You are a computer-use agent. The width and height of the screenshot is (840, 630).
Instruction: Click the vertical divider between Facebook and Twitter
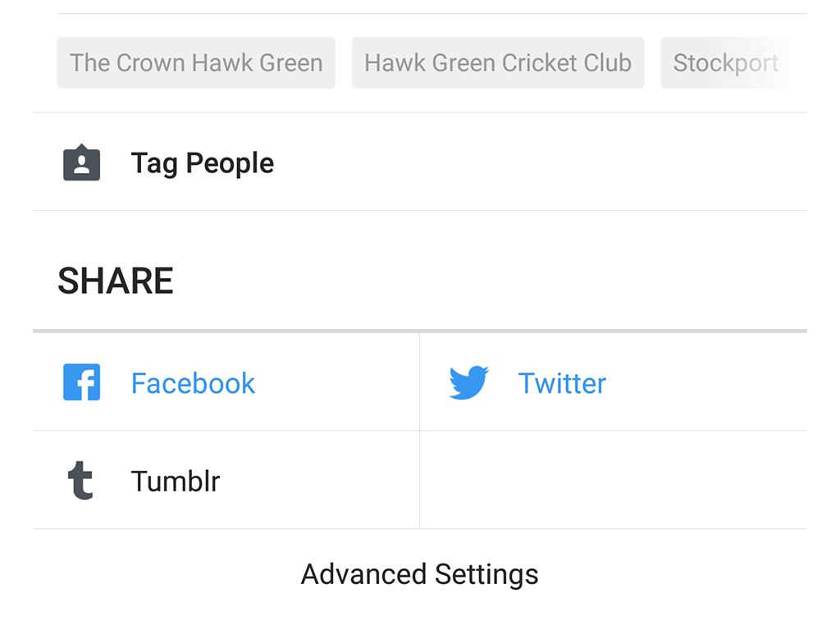coord(419,382)
